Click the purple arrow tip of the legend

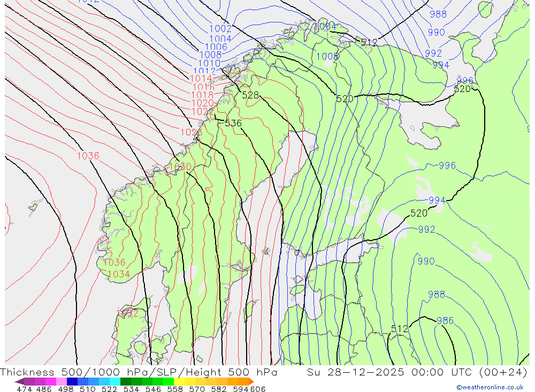coord(20,381)
